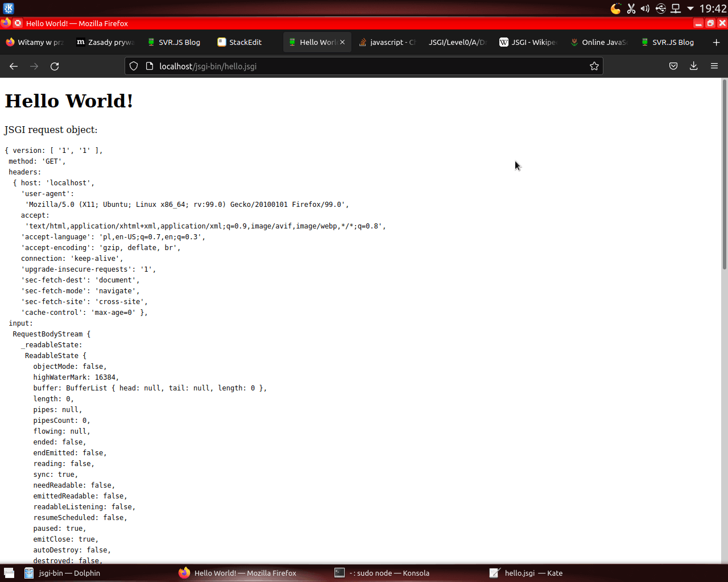Open a new Firefox tab
This screenshot has height=582, width=728.
click(x=716, y=42)
